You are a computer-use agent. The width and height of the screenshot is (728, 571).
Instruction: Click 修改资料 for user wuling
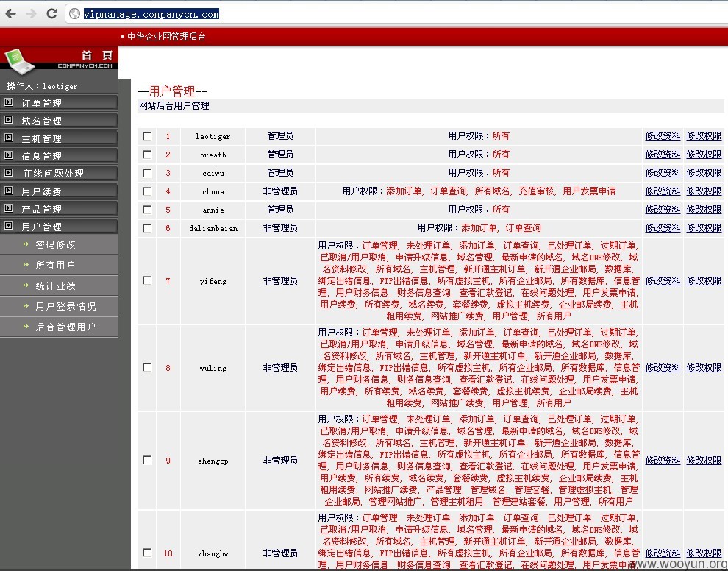tap(663, 368)
